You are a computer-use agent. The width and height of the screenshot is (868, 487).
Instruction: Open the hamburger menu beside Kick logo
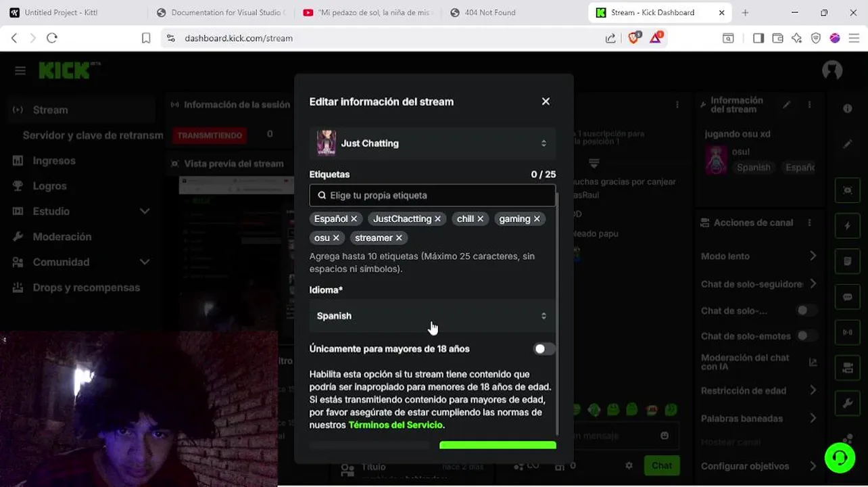coord(20,71)
